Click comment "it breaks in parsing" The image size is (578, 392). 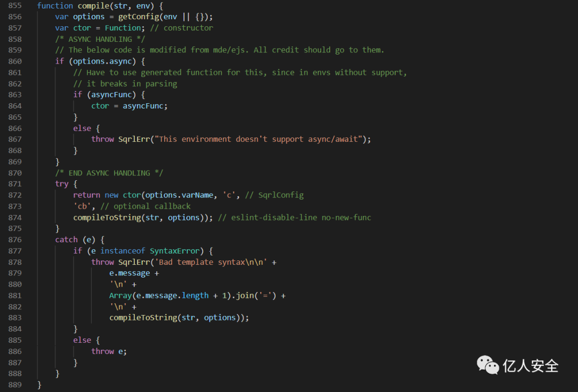tap(125, 83)
